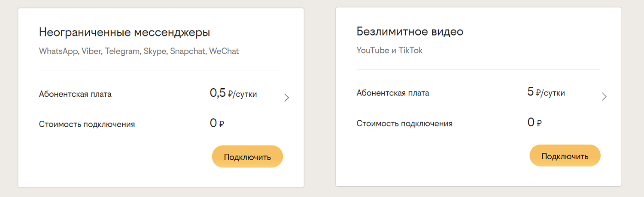This screenshot has height=197, width=644.
Task: Click Стоимость подключения label in video card
Action: point(404,124)
